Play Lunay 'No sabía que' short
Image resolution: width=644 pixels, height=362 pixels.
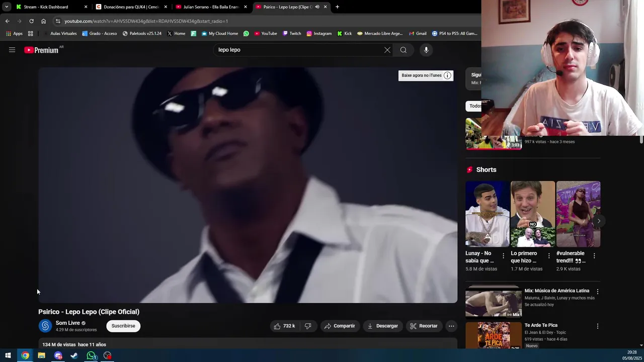[x=487, y=214]
